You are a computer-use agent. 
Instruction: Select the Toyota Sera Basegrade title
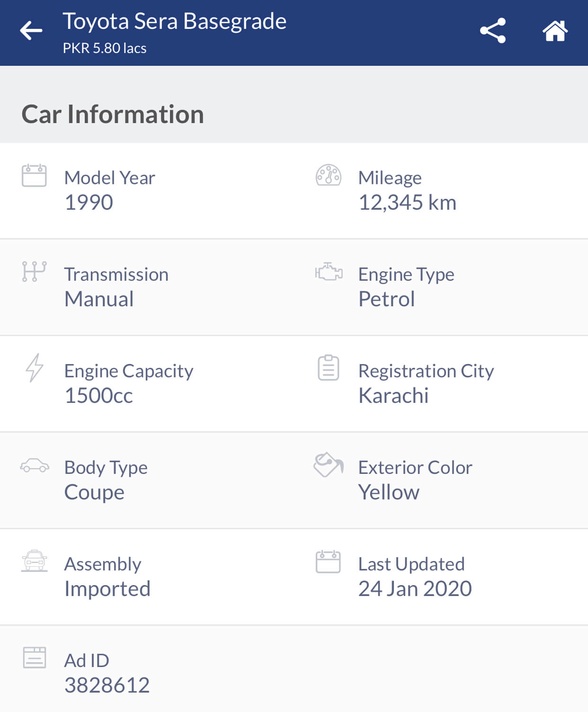tap(175, 21)
